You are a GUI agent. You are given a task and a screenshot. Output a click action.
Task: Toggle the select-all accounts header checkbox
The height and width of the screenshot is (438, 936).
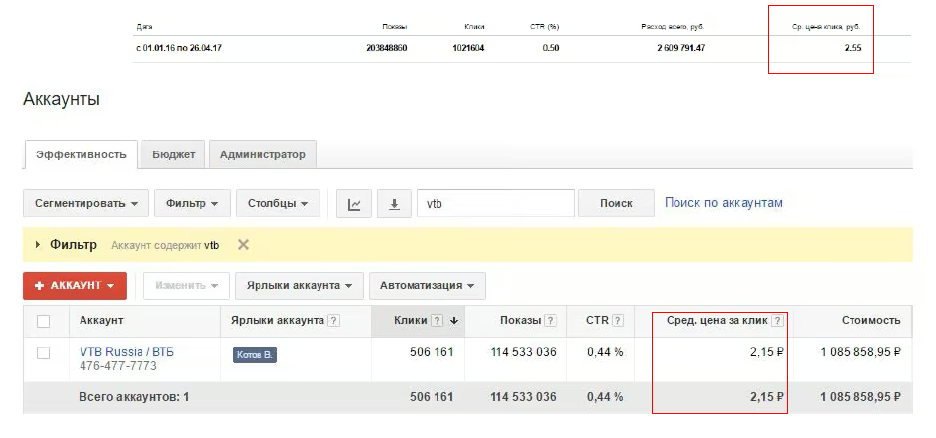tap(43, 321)
